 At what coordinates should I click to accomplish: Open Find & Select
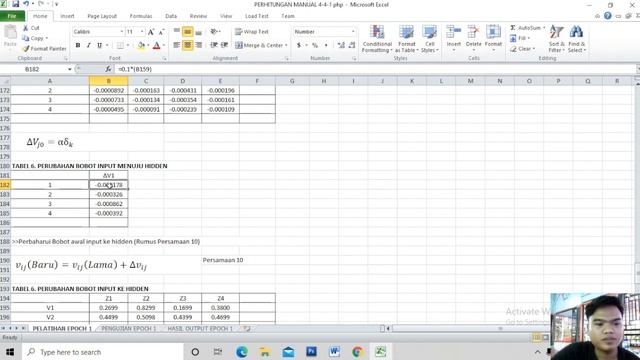pos(576,38)
